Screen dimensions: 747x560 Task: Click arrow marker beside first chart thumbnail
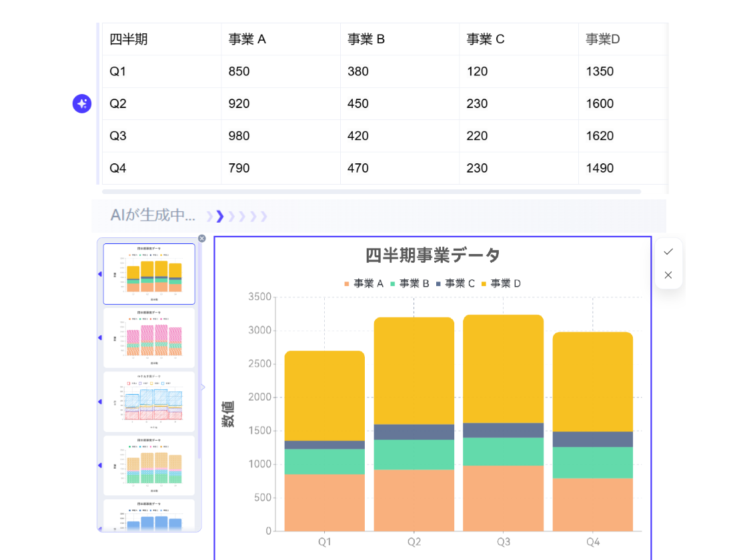click(100, 274)
